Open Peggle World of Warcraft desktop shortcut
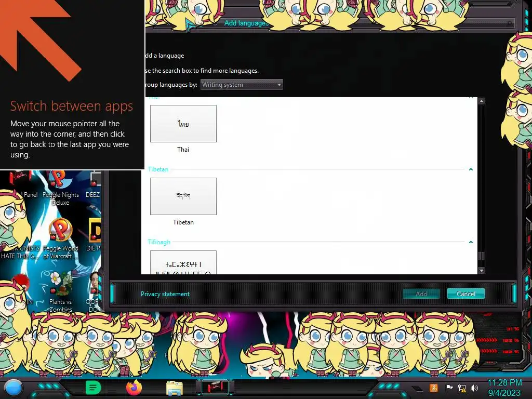 pyautogui.click(x=60, y=239)
